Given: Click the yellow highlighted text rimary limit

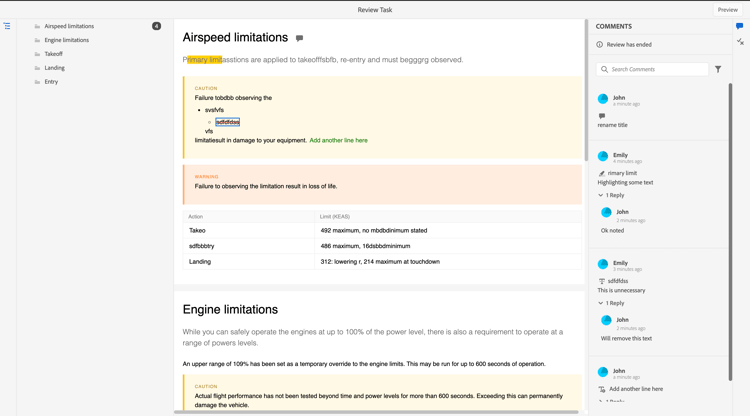Looking at the screenshot, I should [x=204, y=60].
